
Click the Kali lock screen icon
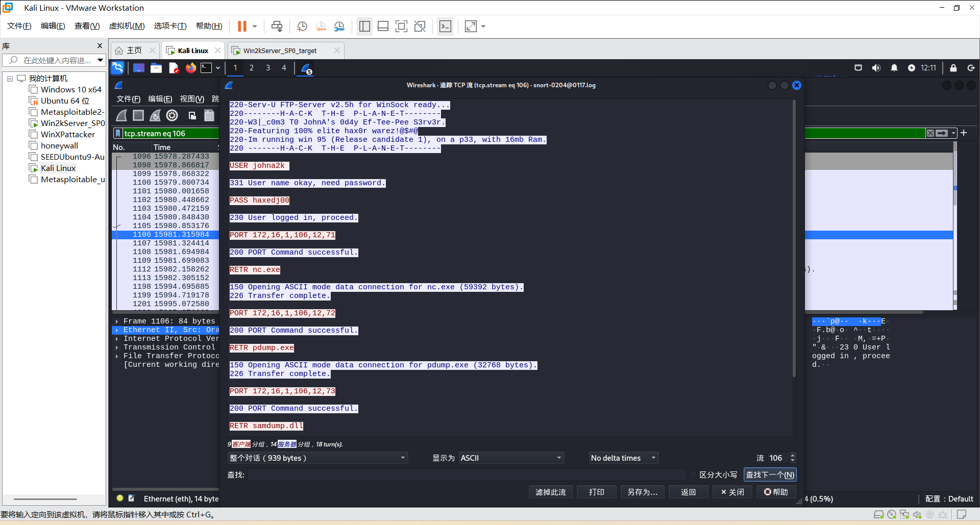(x=953, y=68)
